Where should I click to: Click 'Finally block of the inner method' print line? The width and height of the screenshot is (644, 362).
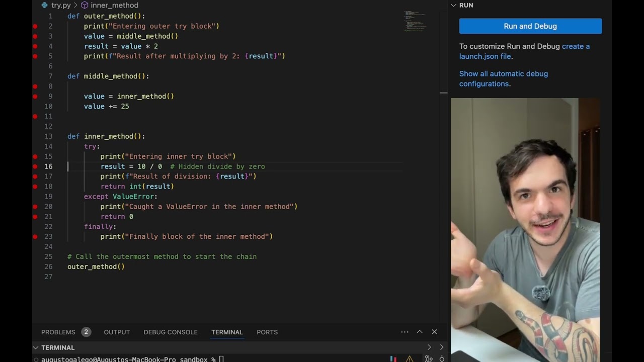(187, 236)
